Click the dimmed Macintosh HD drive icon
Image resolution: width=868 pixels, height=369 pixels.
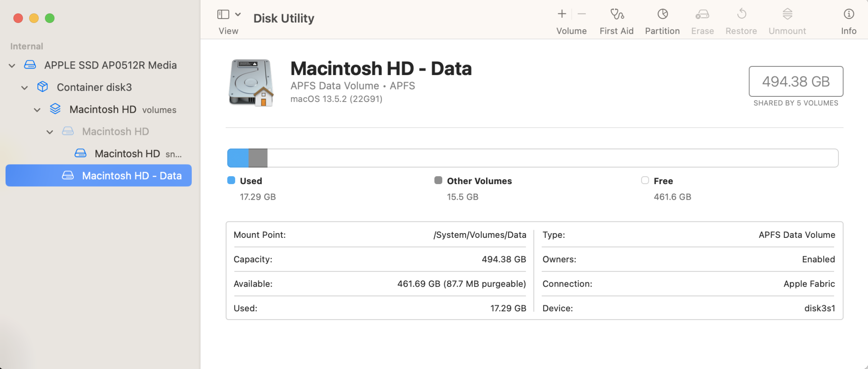[68, 131]
